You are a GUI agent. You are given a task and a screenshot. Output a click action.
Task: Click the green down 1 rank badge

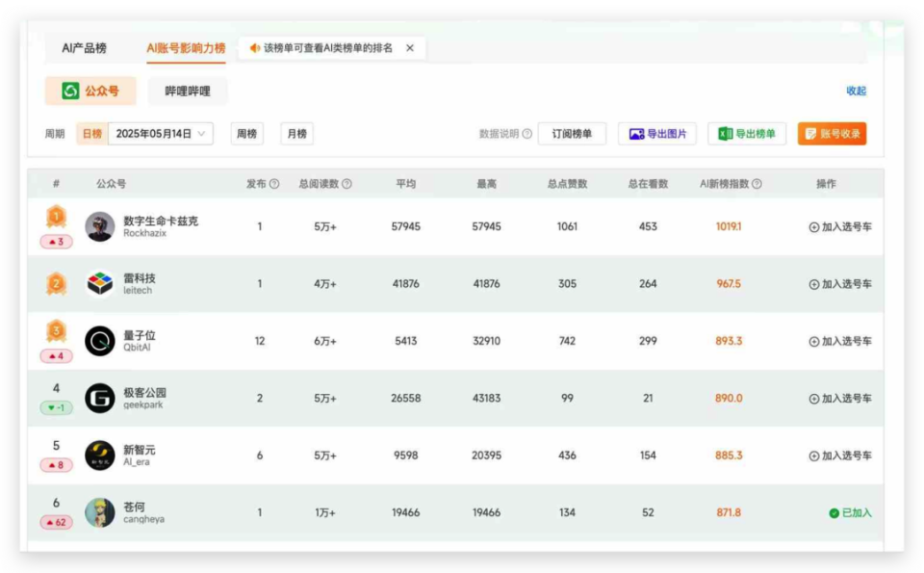click(x=56, y=407)
